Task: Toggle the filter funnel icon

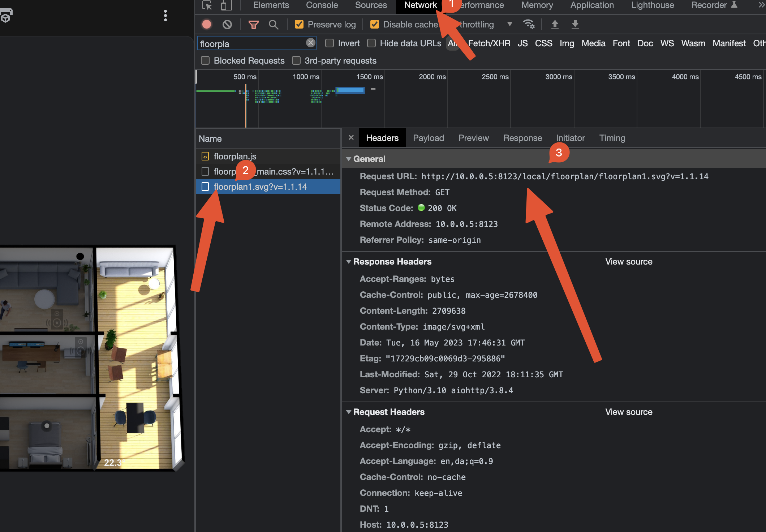Action: pyautogui.click(x=253, y=24)
